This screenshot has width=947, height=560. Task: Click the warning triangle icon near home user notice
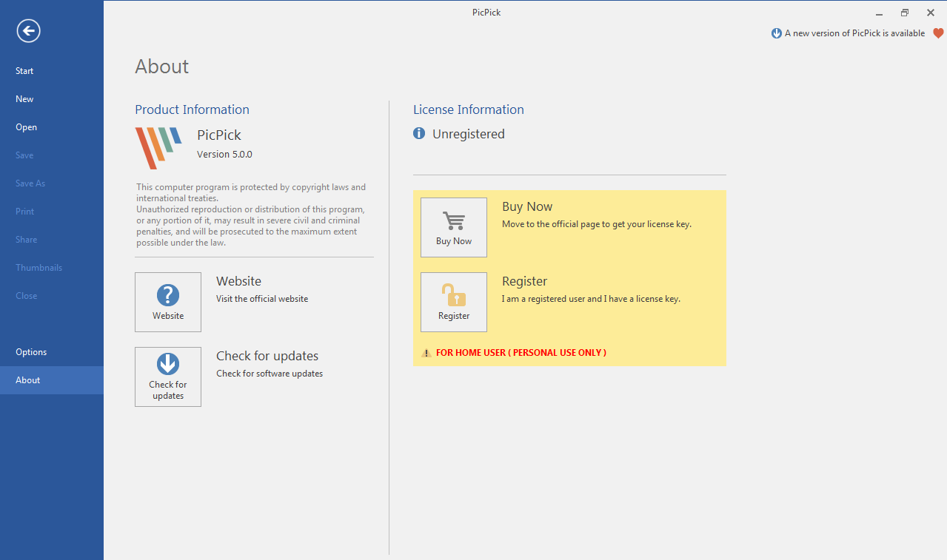click(x=426, y=353)
